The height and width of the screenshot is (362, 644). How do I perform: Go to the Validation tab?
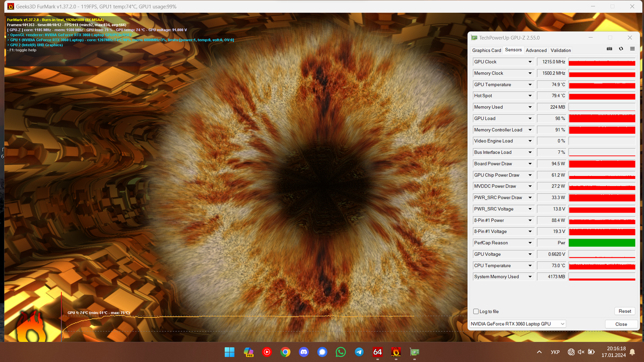coord(560,50)
